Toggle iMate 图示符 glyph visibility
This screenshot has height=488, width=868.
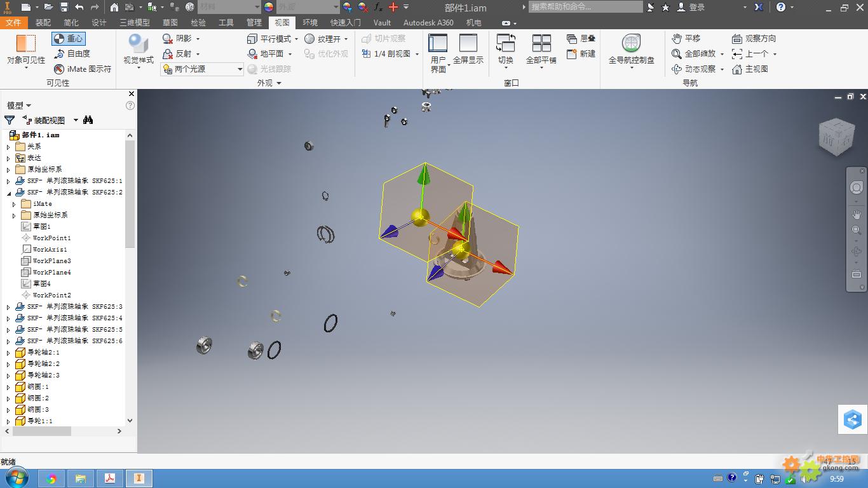[82, 69]
